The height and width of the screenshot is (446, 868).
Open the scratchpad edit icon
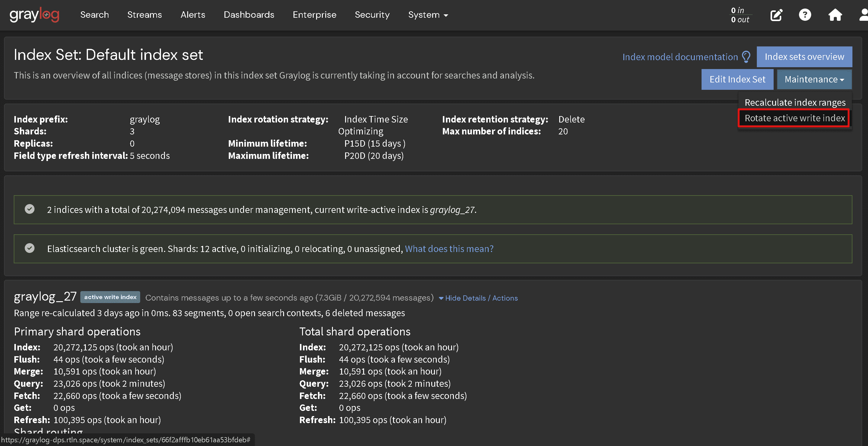click(x=776, y=15)
